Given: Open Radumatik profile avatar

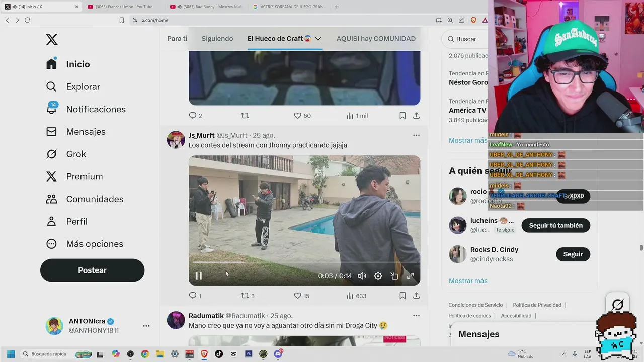Looking at the screenshot, I should click(x=176, y=320).
